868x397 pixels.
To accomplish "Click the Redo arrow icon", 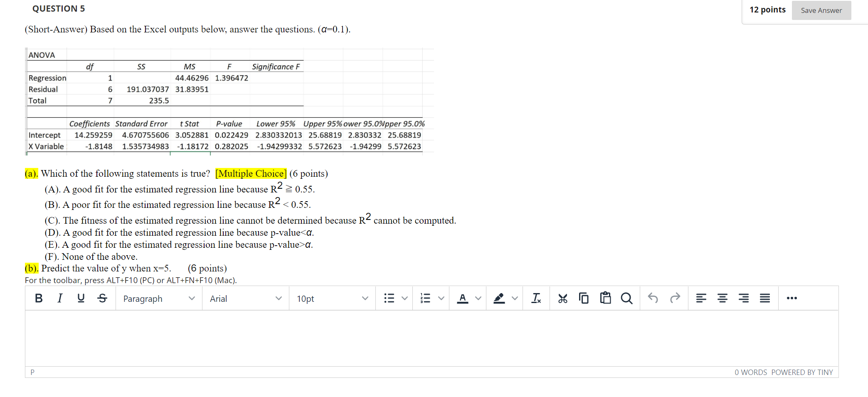I will (x=675, y=298).
